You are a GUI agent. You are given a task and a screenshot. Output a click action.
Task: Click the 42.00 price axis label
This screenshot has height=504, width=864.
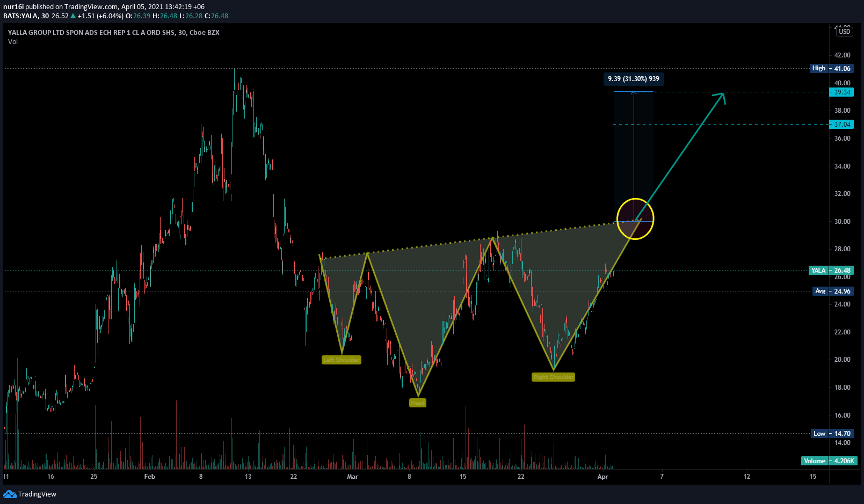(842, 55)
